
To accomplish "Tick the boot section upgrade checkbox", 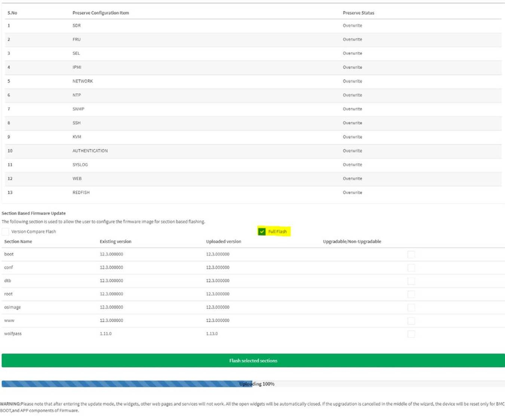I will pyautogui.click(x=411, y=254).
